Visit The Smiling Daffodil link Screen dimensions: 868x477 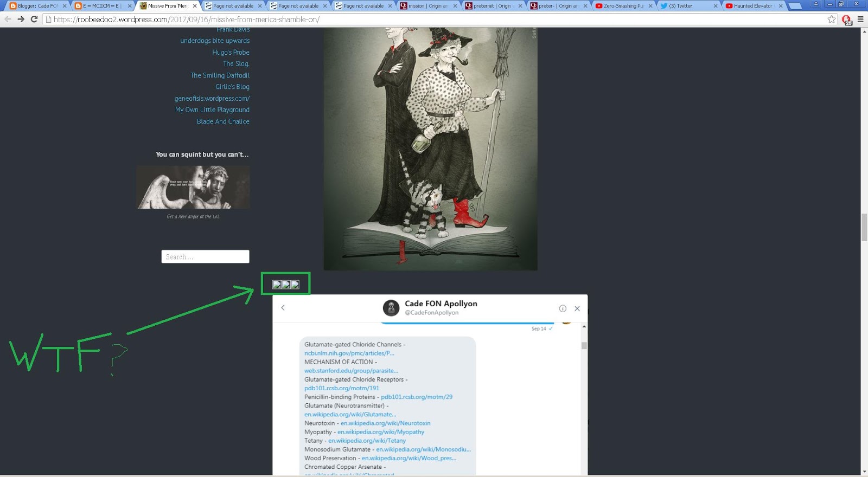click(220, 75)
